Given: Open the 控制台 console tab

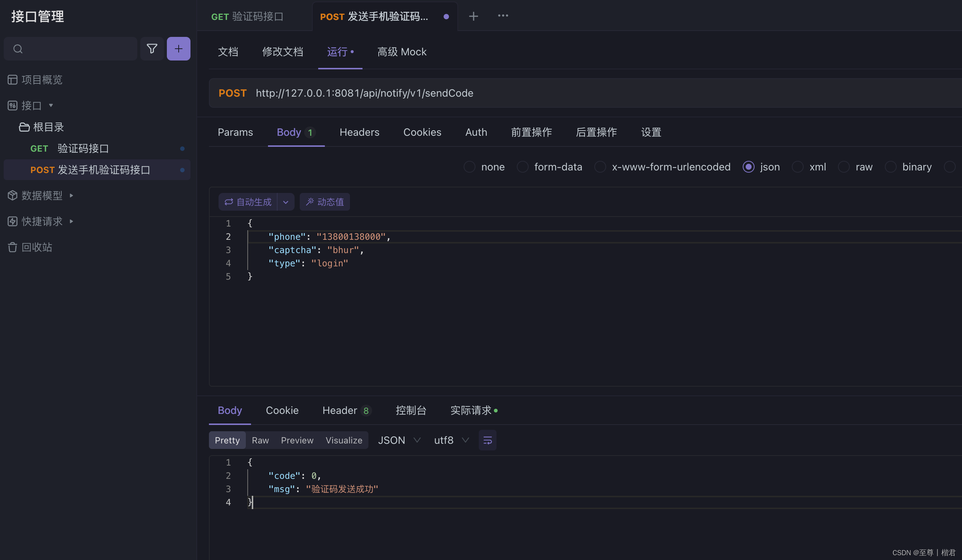Looking at the screenshot, I should point(411,410).
